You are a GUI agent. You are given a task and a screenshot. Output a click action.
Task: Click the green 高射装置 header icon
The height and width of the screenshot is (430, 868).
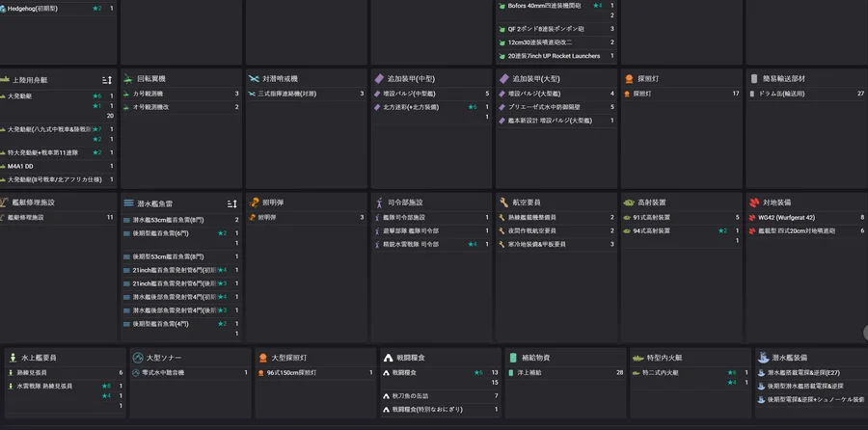coord(629,203)
